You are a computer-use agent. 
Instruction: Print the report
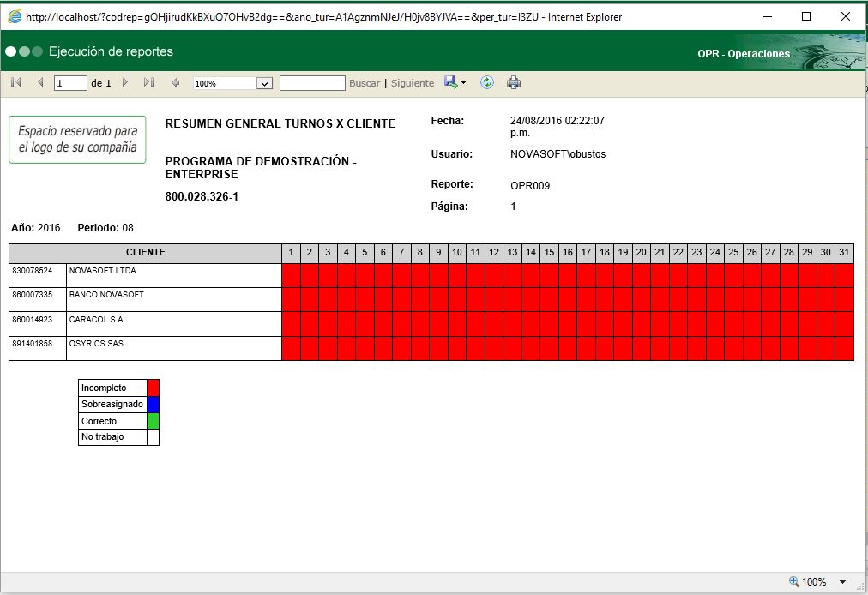click(x=514, y=83)
